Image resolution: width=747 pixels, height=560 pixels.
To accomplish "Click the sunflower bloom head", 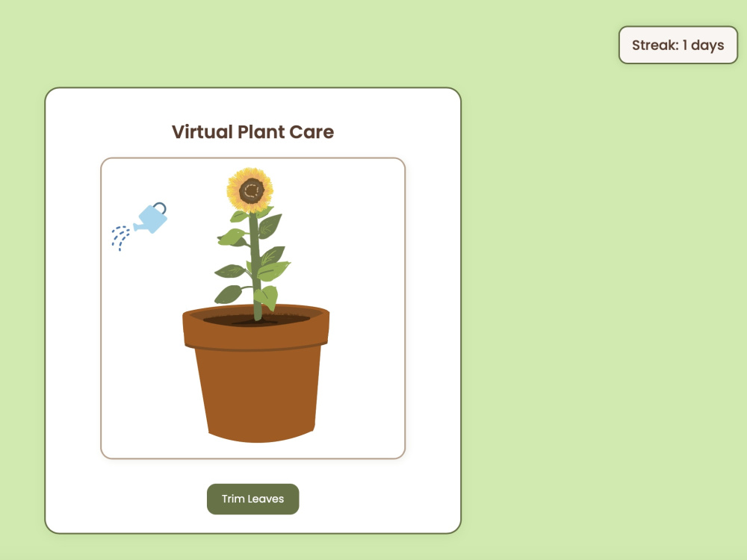I will click(250, 190).
